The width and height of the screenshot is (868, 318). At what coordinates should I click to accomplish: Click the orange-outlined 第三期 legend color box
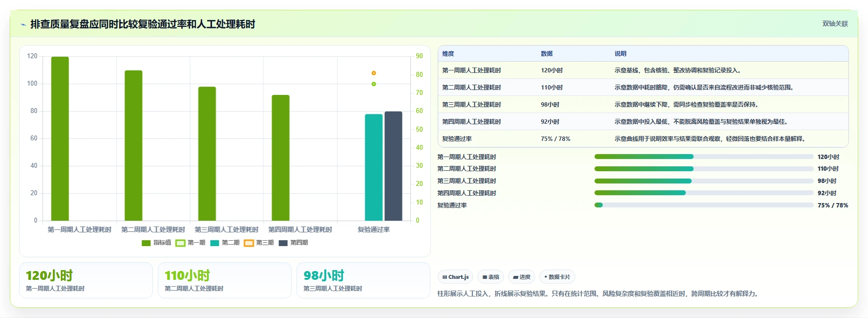249,243
